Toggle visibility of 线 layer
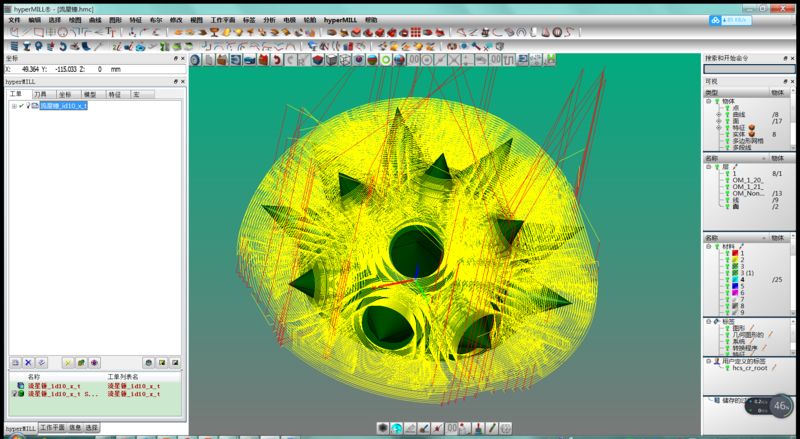 pos(727,200)
